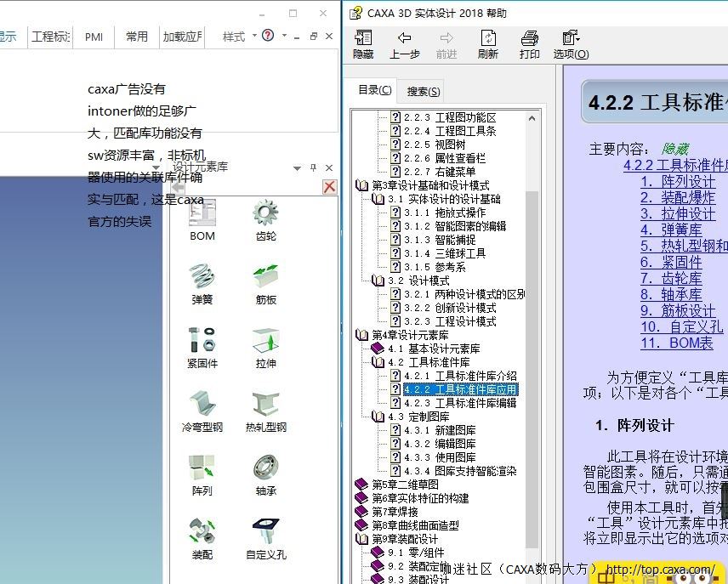Click the green 隐藏 link beside 主要内容
728x584 pixels.
675,149
